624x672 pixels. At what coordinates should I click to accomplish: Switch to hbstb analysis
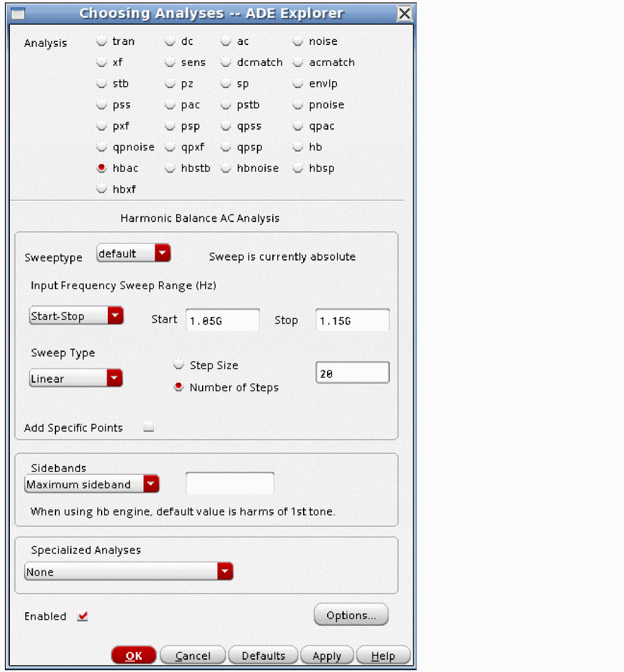(x=170, y=168)
